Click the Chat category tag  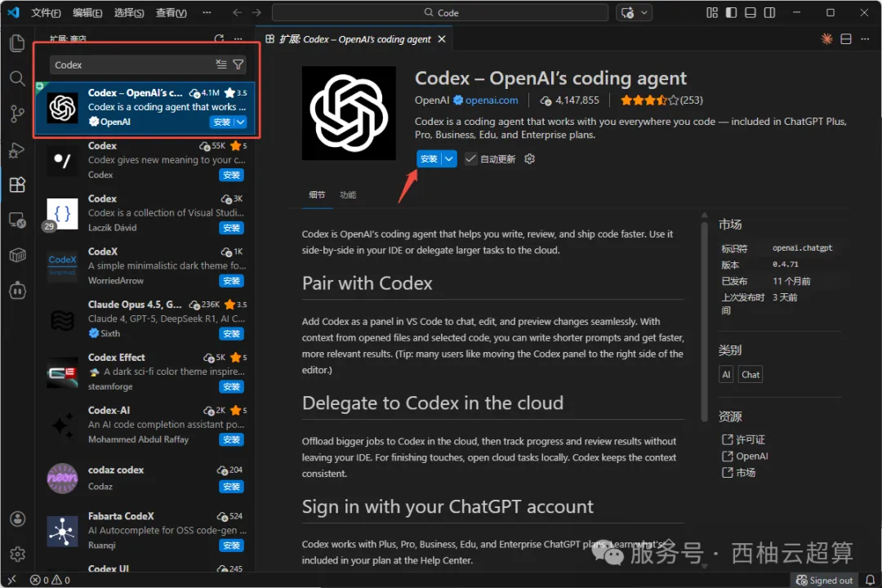coord(751,375)
